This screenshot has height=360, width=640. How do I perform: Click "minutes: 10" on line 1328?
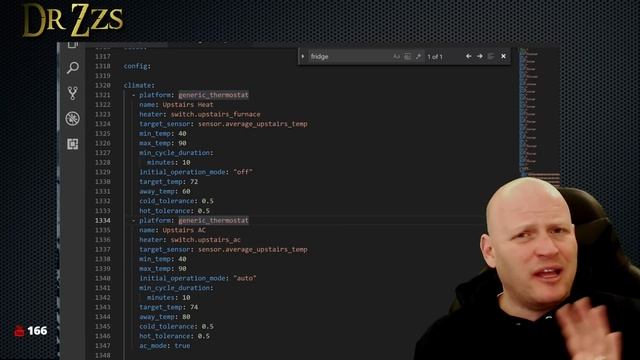(x=169, y=162)
